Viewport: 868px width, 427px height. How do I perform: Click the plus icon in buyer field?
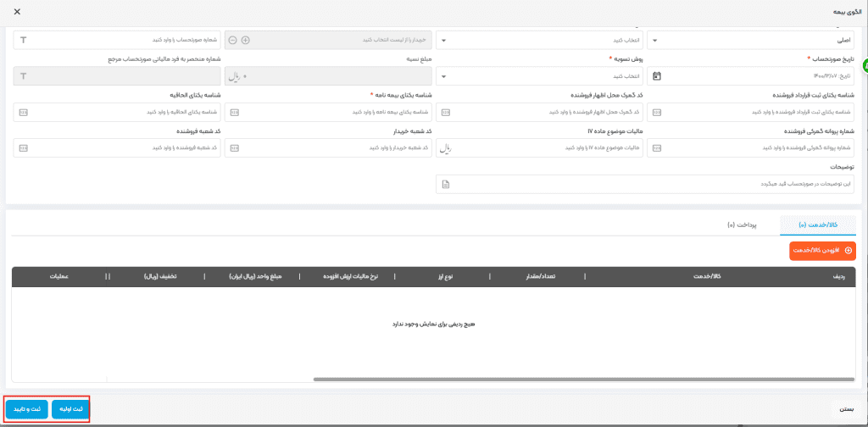click(x=246, y=40)
